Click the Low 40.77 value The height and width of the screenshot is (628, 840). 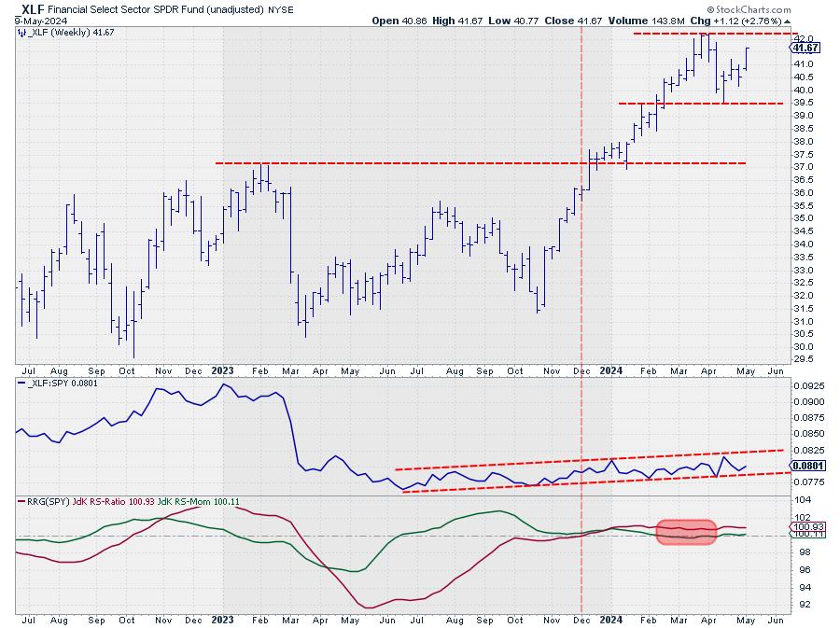click(512, 21)
